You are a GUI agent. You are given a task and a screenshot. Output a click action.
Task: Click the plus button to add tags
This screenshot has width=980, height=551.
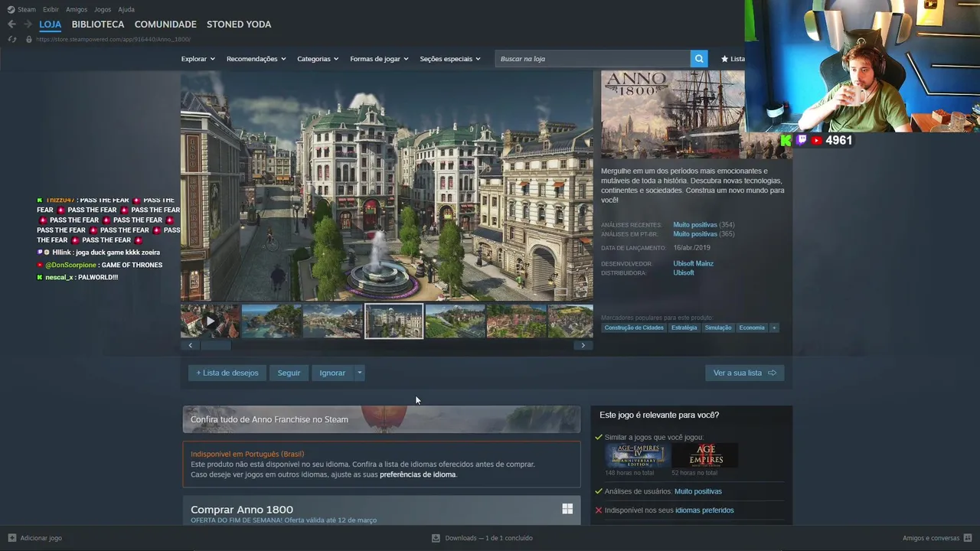pyautogui.click(x=774, y=328)
